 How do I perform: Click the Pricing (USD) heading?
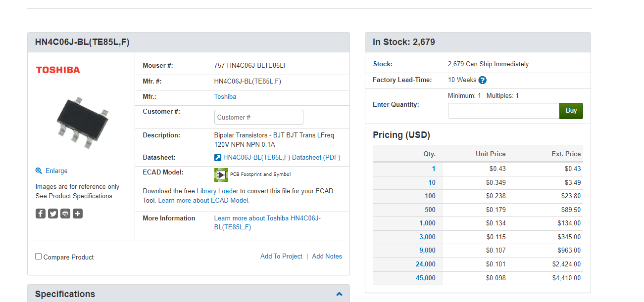click(401, 135)
